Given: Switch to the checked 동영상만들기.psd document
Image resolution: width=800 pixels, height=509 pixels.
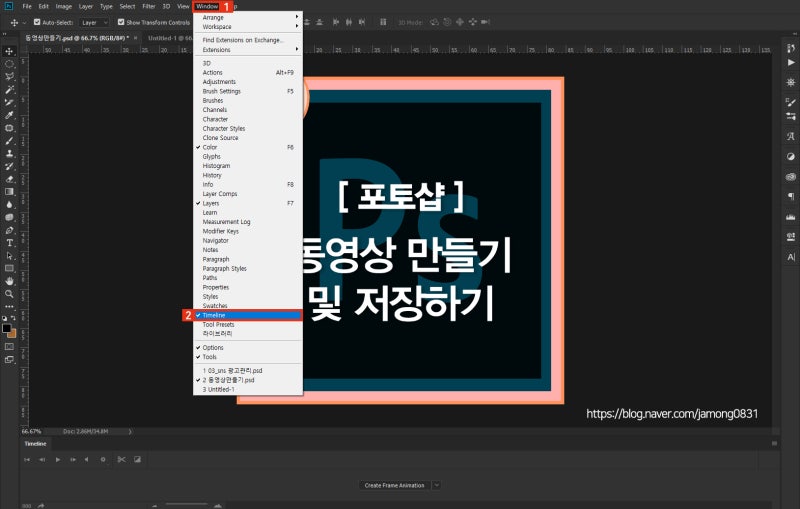Looking at the screenshot, I should coord(248,380).
